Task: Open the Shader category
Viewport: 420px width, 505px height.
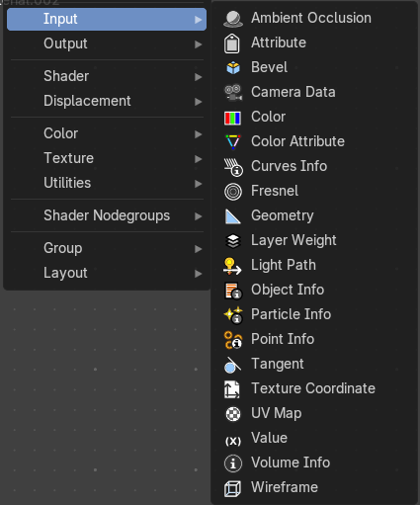Action: [x=107, y=76]
